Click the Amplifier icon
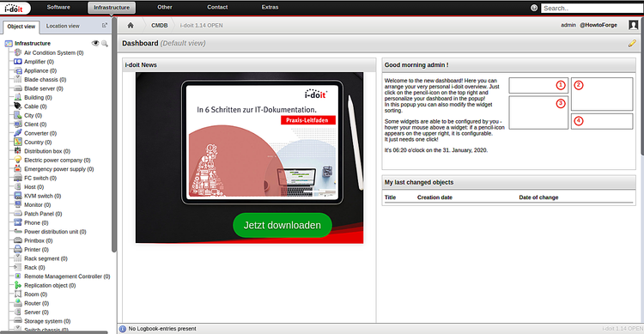Viewport: 644px width, 334px height. click(18, 62)
